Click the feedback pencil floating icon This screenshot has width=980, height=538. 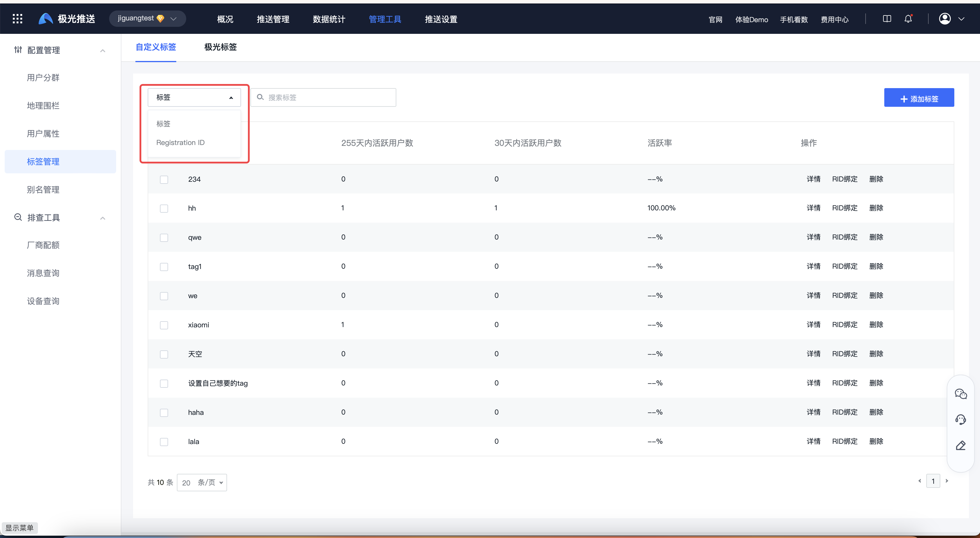[x=961, y=446]
